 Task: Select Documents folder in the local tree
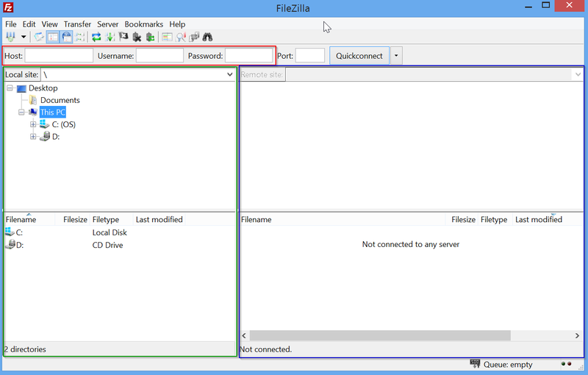(60, 100)
